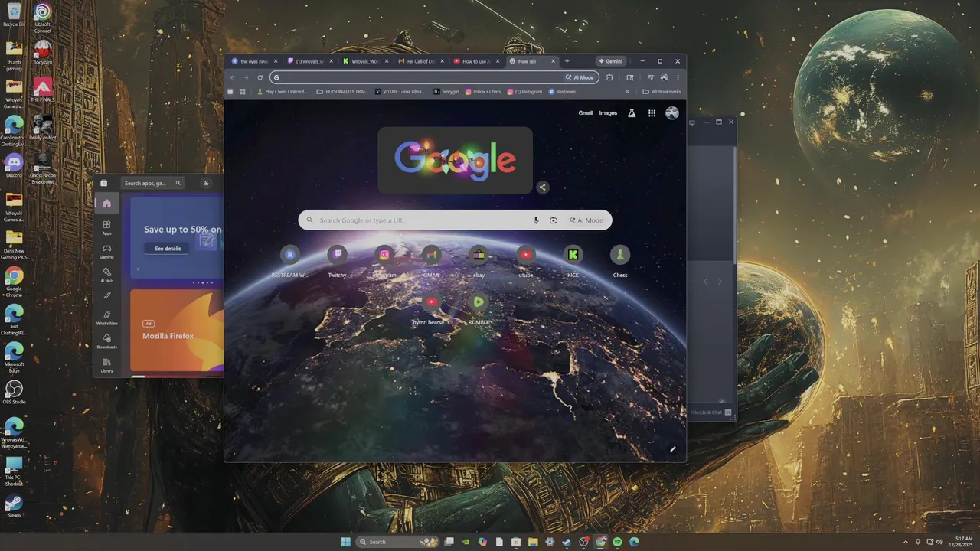Image resolution: width=980 pixels, height=551 pixels.
Task: Open Play Chess Online bookmark
Action: (x=282, y=92)
